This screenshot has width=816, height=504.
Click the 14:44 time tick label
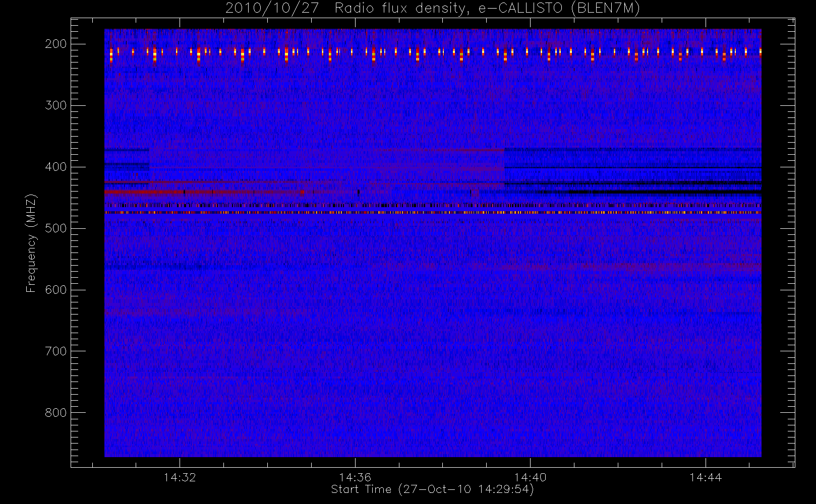click(x=706, y=477)
